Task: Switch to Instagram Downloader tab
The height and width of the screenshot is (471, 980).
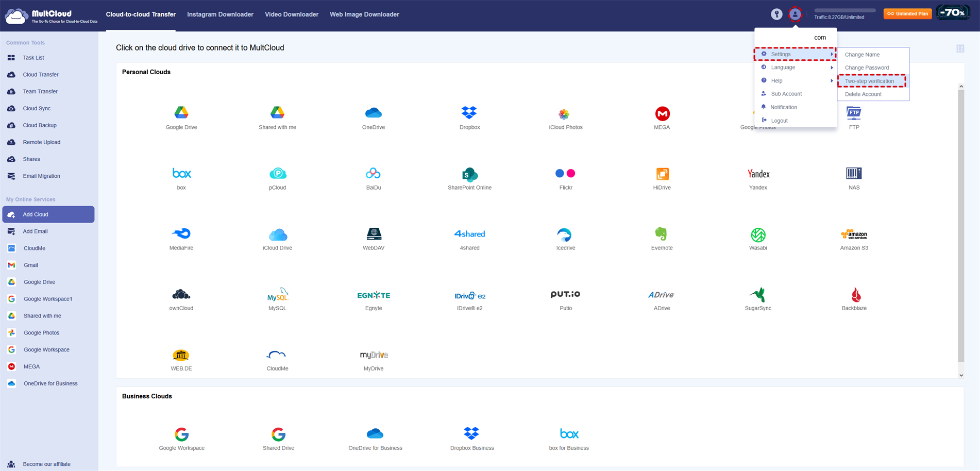Action: (220, 14)
